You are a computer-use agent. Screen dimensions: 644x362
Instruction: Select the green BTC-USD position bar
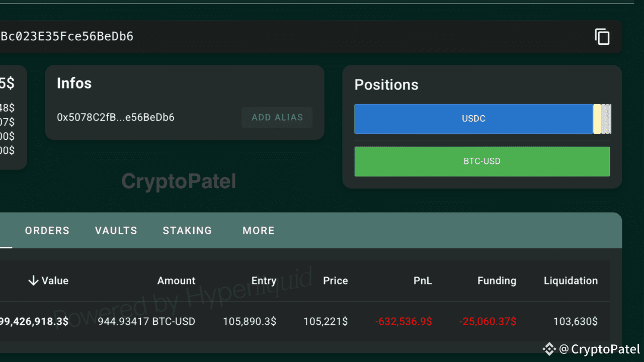click(482, 161)
